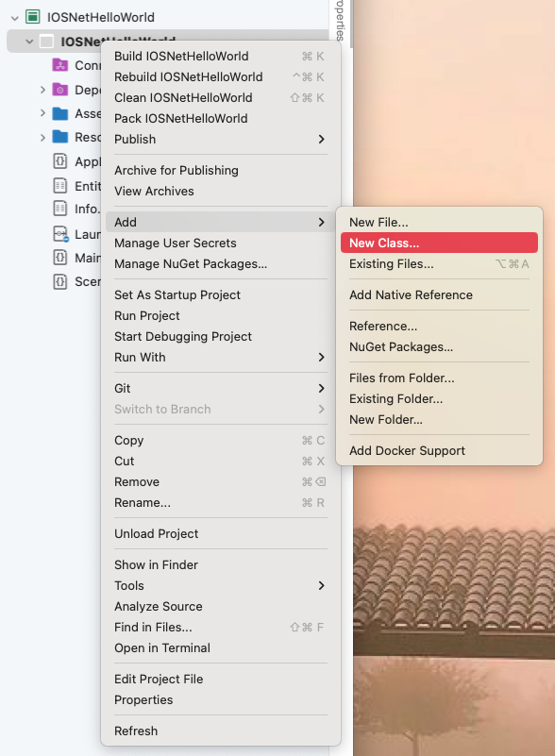Click the Info.plist document icon

59,209
